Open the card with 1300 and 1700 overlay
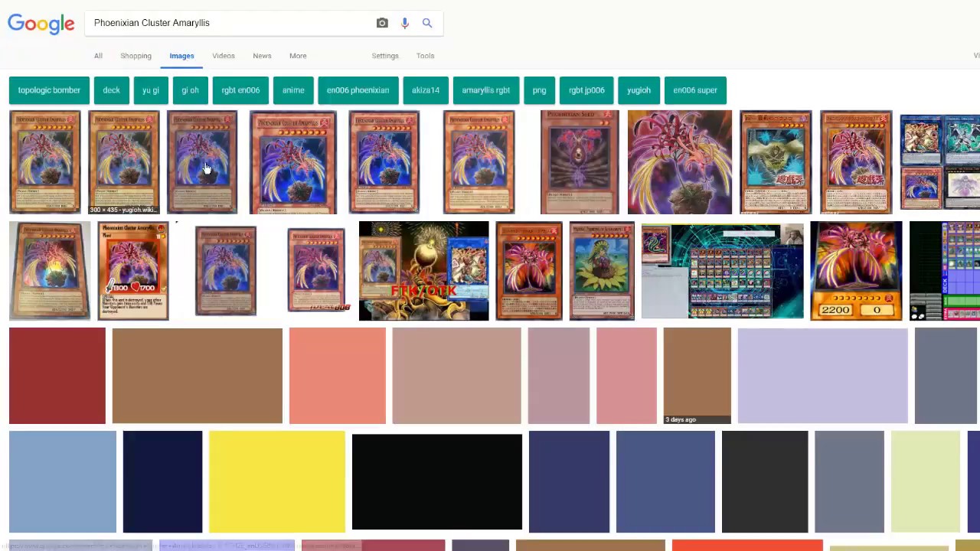The image size is (980, 551). [x=133, y=271]
